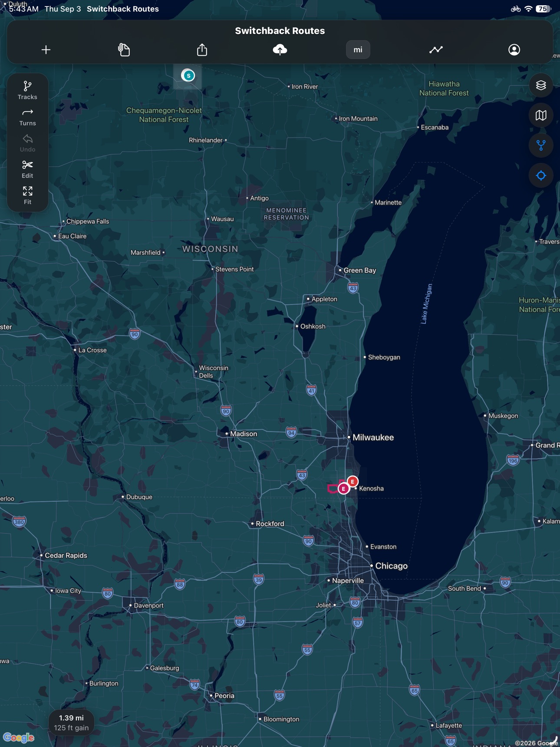
Task: Click the Undo arrow button
Action: [x=27, y=143]
